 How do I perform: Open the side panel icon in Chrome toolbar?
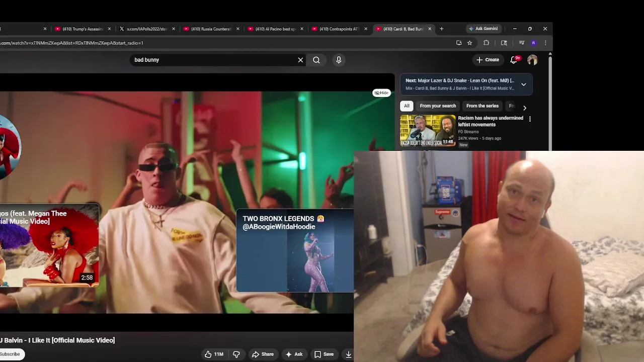click(x=504, y=43)
